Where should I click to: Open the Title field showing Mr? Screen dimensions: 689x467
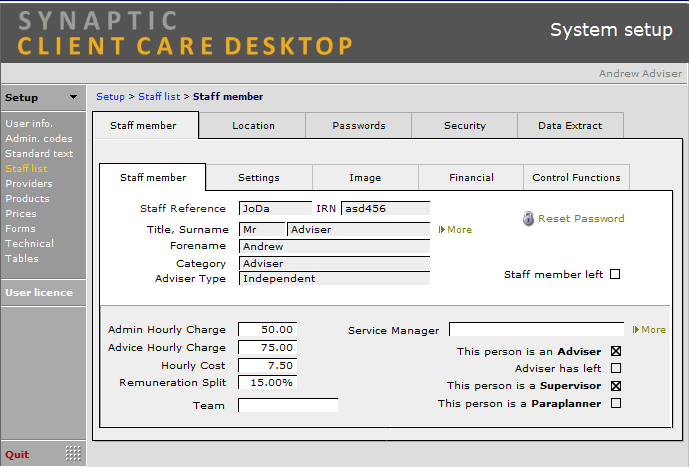pos(262,229)
